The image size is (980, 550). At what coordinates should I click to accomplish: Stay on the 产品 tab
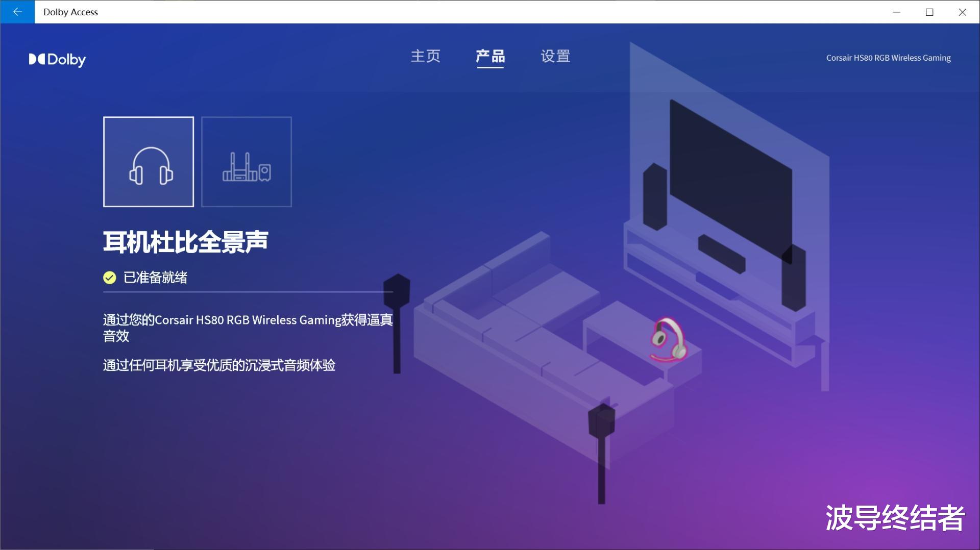[x=491, y=57]
